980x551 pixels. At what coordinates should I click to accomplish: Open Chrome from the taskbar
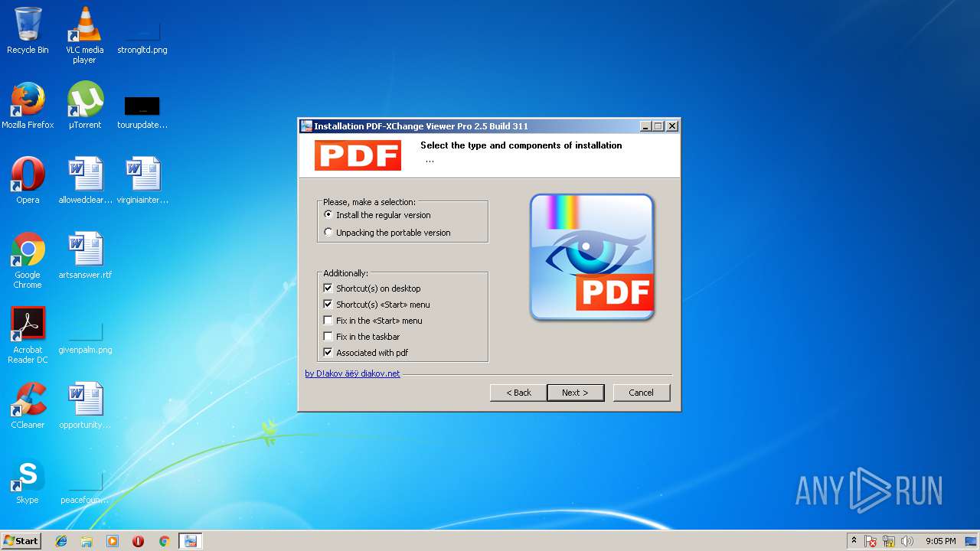[164, 541]
